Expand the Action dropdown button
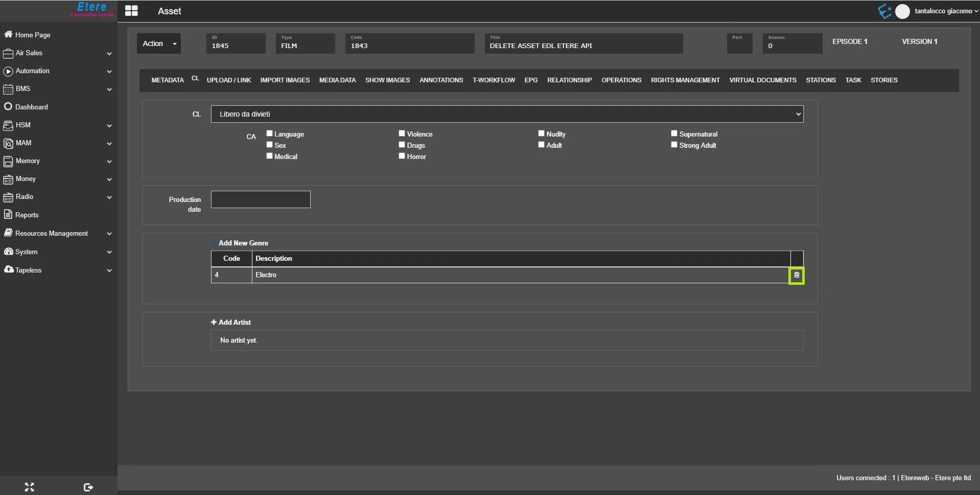 pos(159,43)
